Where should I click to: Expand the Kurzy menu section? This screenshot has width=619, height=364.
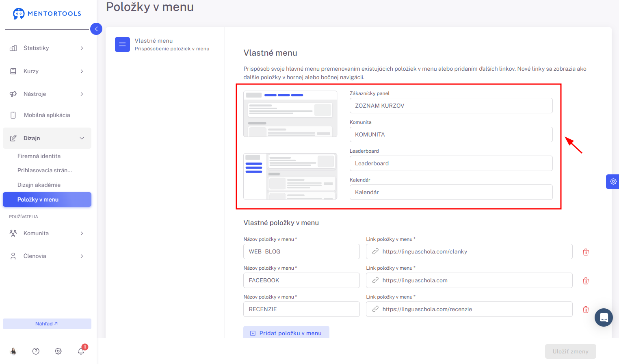coord(47,71)
